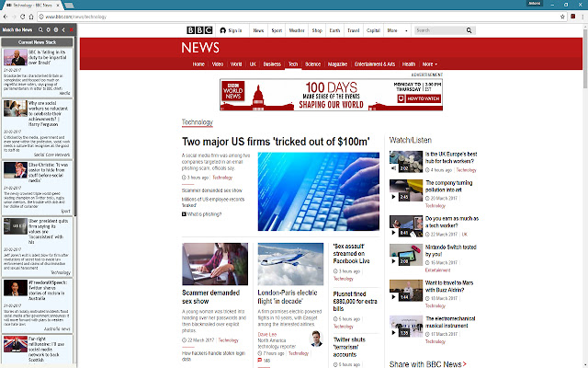
Task: Reload the page with the refresh icon
Action: 22,17
